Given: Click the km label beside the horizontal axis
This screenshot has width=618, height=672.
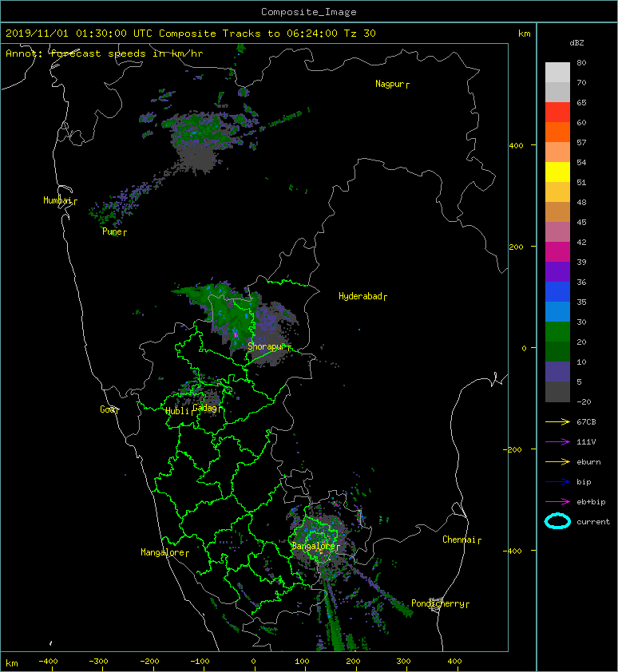Looking at the screenshot, I should pyautogui.click(x=12, y=663).
